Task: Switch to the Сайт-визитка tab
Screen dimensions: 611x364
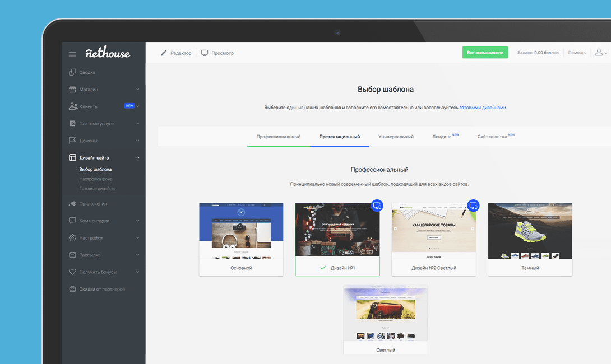Action: pos(496,136)
